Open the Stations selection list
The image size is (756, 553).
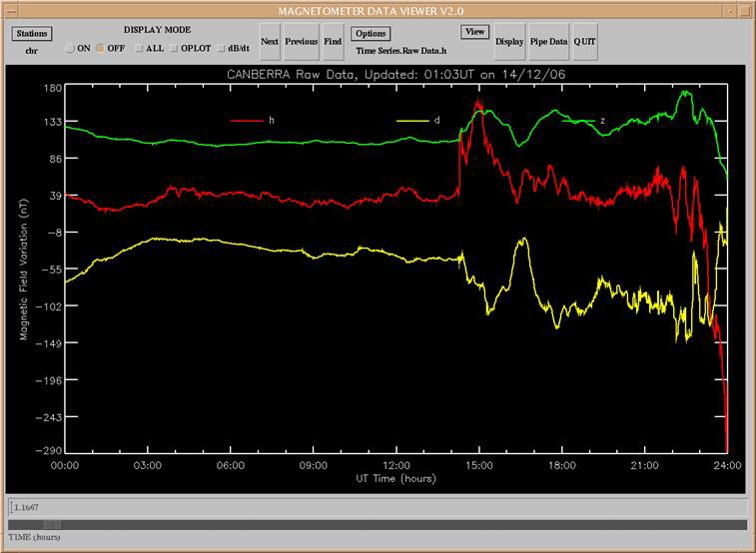coord(31,33)
